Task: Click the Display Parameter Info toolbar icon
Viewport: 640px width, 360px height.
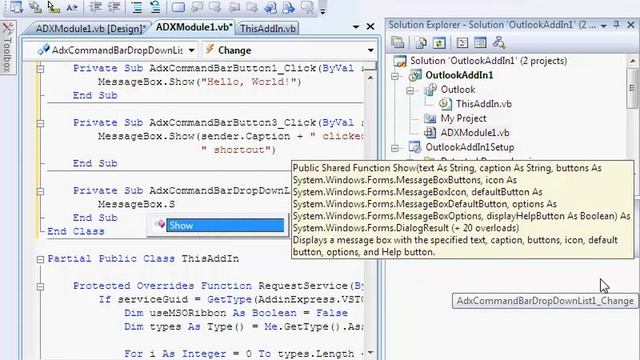Action: (x=35, y=7)
